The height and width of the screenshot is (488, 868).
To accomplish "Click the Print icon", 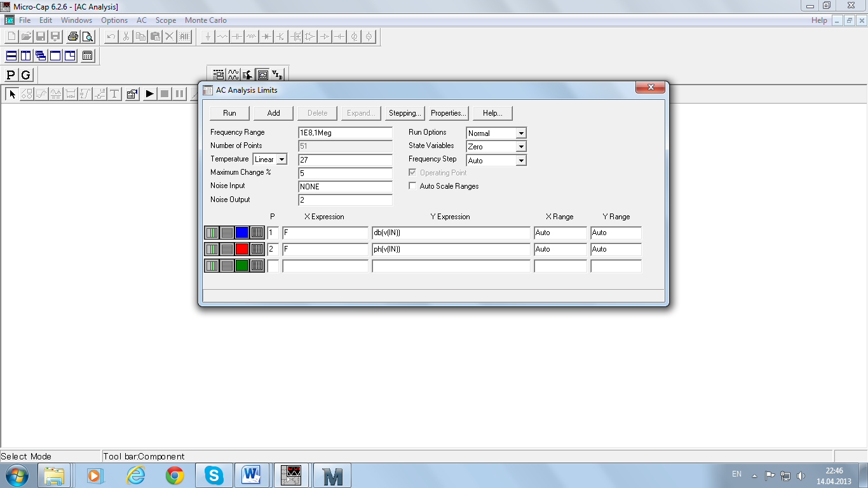I will (x=72, y=36).
